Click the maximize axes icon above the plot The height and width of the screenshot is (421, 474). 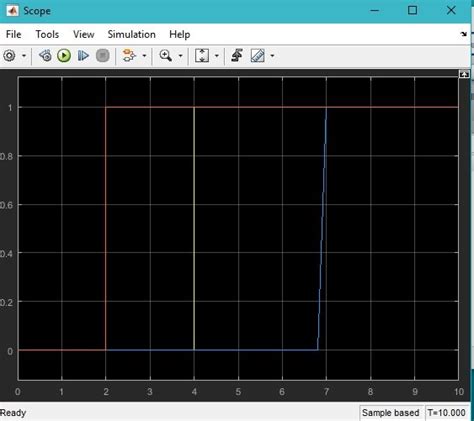point(464,74)
